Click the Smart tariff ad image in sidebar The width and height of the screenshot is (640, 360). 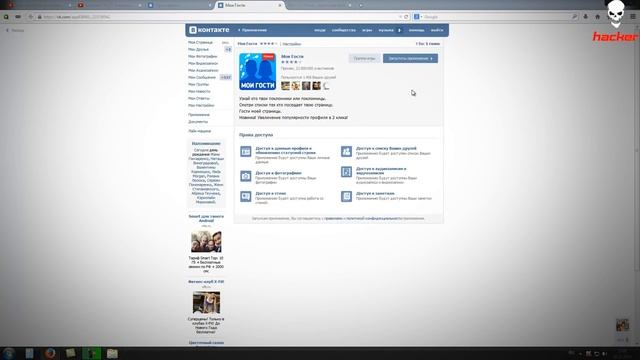click(206, 241)
